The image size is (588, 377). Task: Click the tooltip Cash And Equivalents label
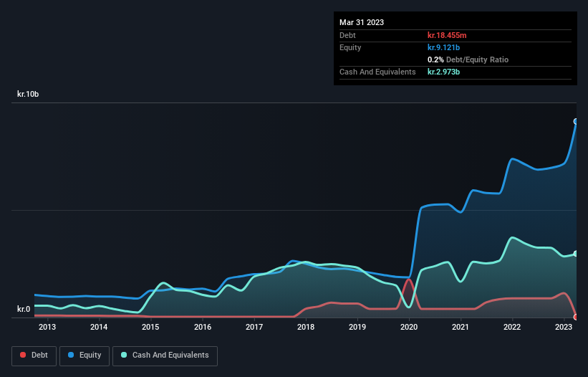click(377, 72)
